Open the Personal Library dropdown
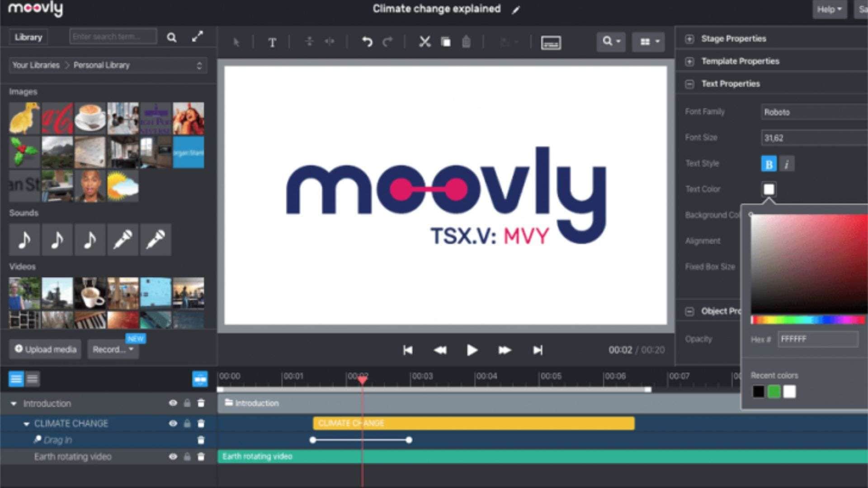 [x=108, y=66]
